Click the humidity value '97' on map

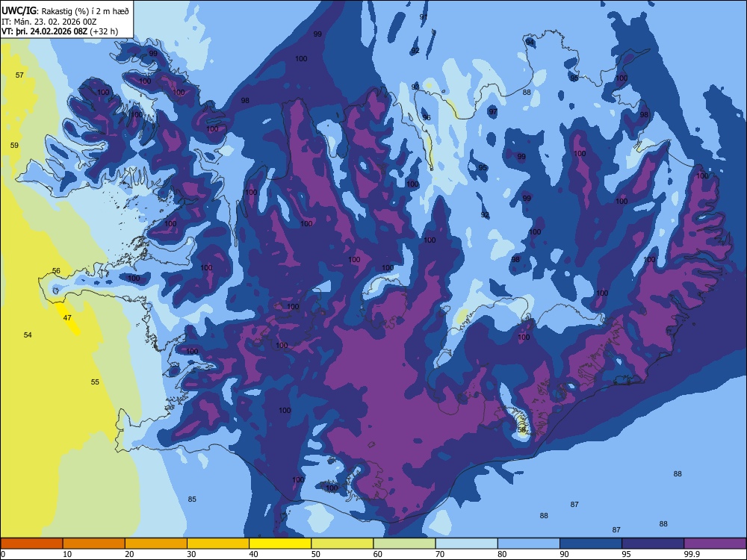click(x=493, y=113)
